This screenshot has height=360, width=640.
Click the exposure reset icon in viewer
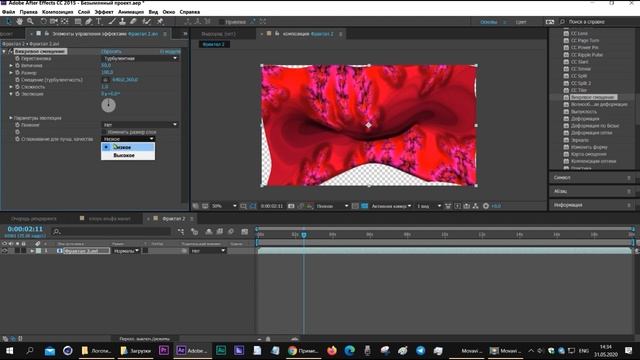(486, 206)
